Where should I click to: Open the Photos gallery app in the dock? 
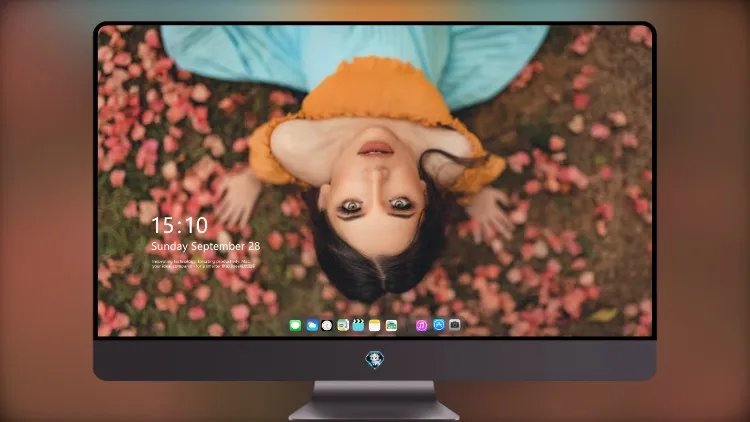coord(391,325)
